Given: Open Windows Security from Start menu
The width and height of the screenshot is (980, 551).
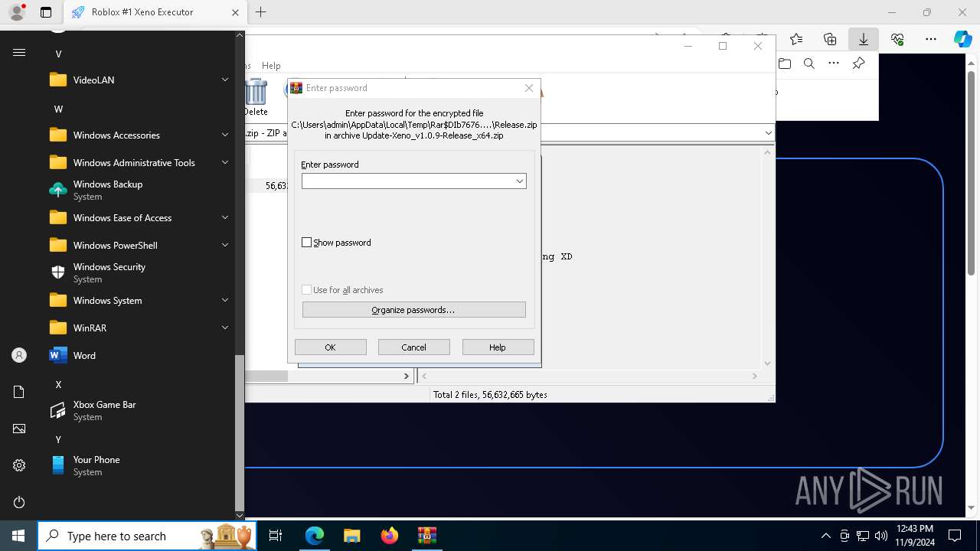Looking at the screenshot, I should pos(139,272).
